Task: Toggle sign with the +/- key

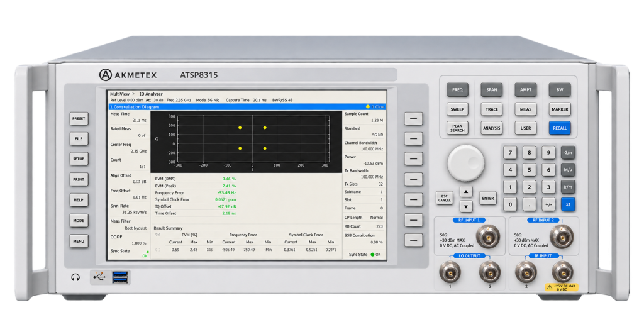Action: pos(548,204)
